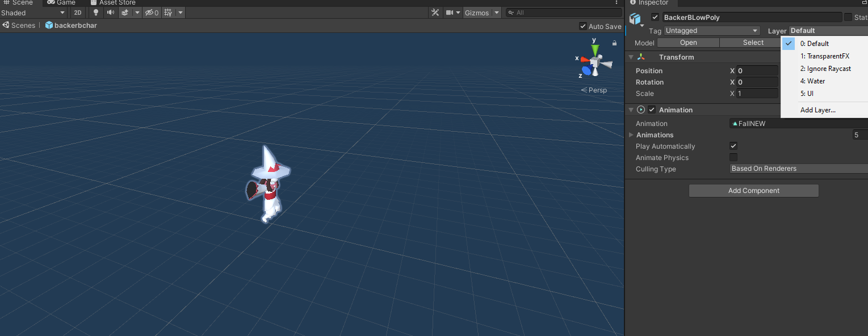Open the Shaded draw mode dropdown

click(x=33, y=12)
